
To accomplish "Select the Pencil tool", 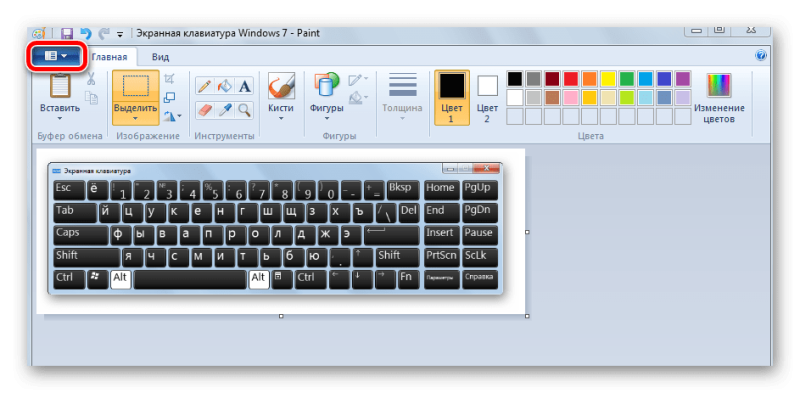I will [204, 86].
